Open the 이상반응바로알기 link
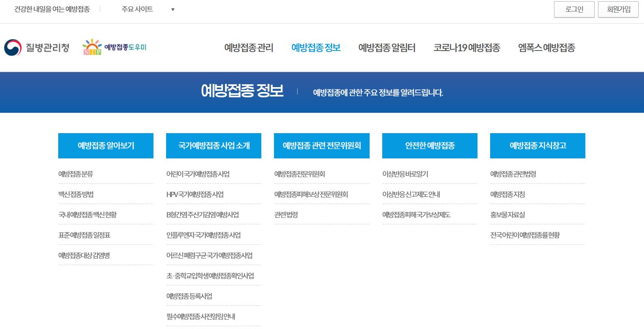Image resolution: width=644 pixels, height=329 pixels. (x=405, y=174)
